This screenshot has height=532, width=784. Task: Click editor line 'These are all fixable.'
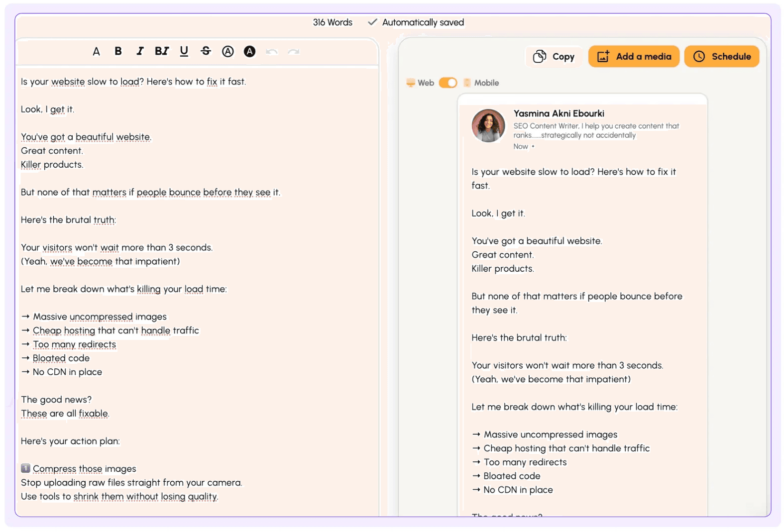pos(65,414)
